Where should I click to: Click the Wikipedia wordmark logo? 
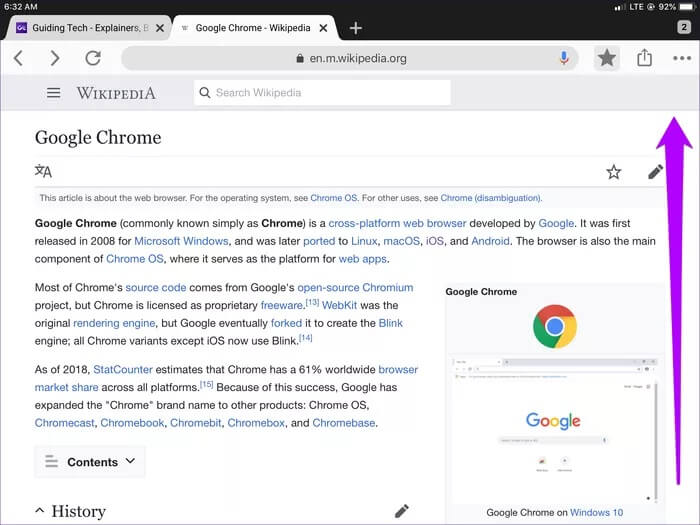[116, 93]
